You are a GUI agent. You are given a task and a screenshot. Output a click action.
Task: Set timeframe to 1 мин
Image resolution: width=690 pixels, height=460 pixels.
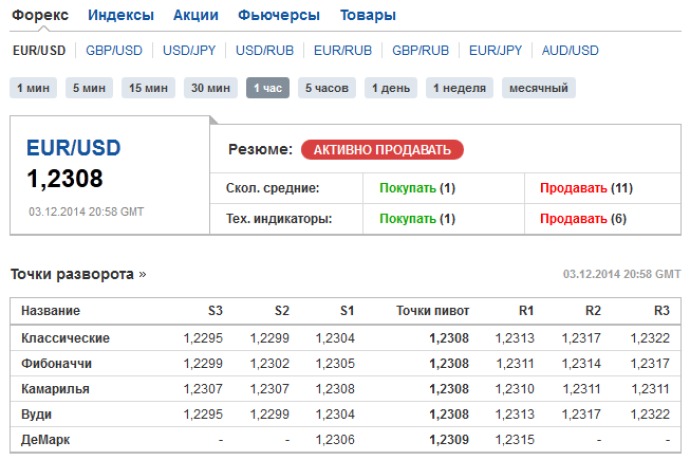33,88
